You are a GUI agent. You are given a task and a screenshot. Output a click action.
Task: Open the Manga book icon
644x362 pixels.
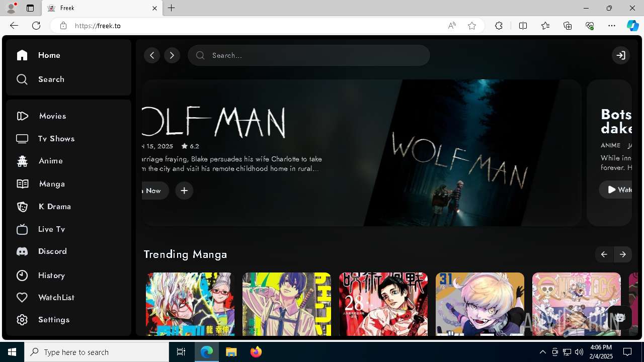point(22,184)
